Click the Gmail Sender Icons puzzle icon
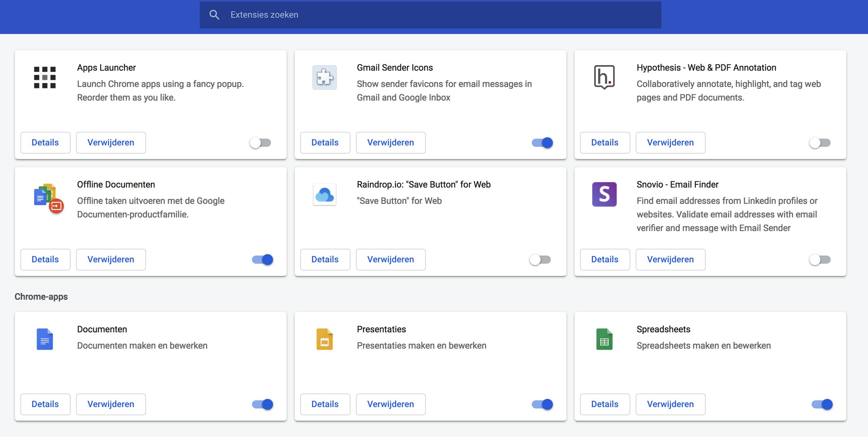Image resolution: width=868 pixels, height=437 pixels. coord(325,77)
